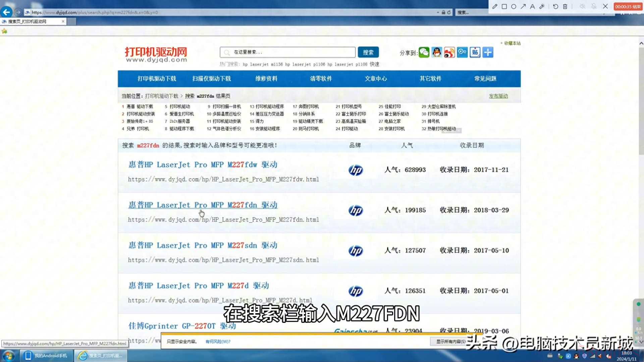Select the text annotation tool
Screen dimensions: 644x362
(532, 6)
